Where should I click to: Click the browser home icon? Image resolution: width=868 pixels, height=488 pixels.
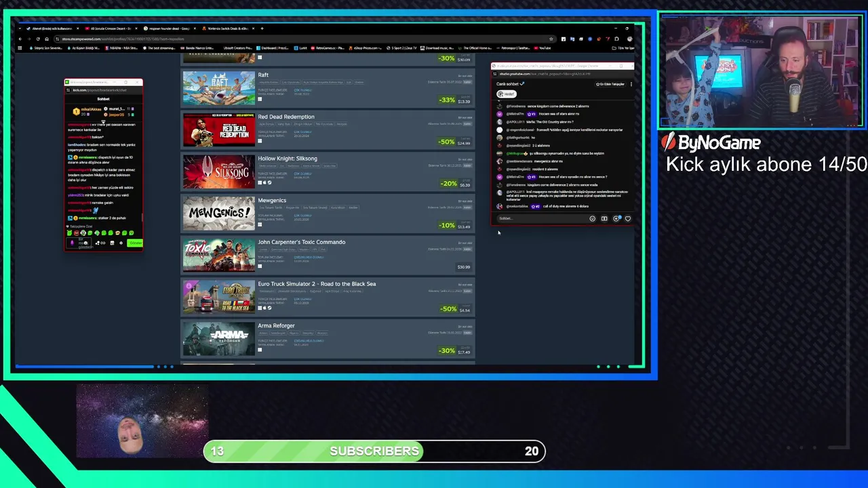(x=47, y=39)
